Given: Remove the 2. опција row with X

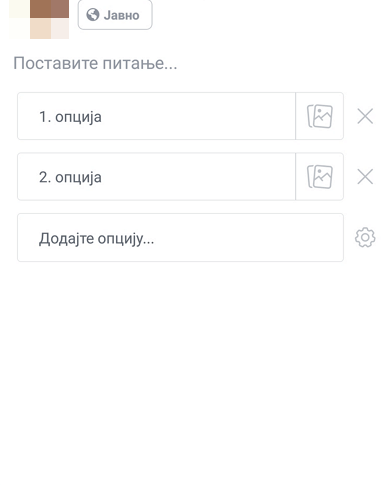Looking at the screenshot, I should [x=365, y=177].
